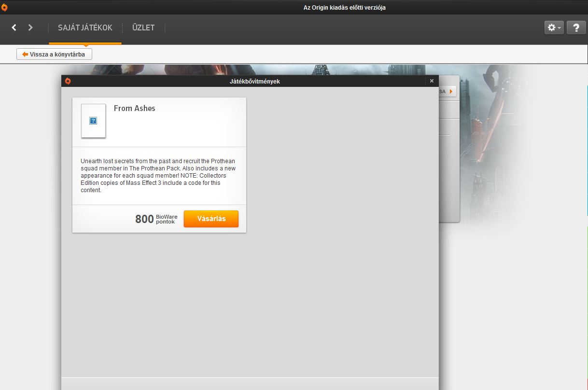The image size is (588, 390).
Task: Click the From Ashes title
Action: click(x=135, y=109)
